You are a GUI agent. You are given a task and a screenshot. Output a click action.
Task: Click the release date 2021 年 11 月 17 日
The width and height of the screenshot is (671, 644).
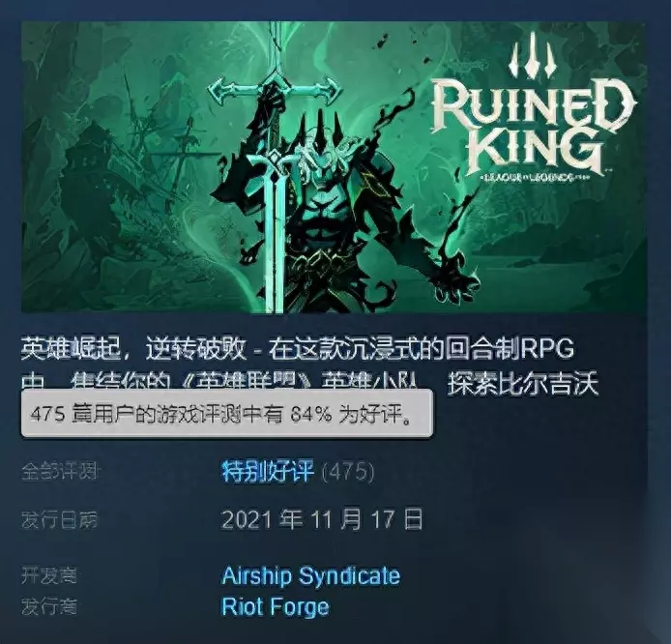coord(322,519)
